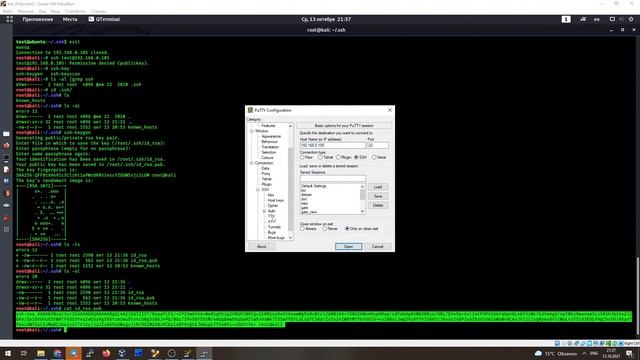Select Default Settings saved session
The image size is (640, 360).
(314, 186)
